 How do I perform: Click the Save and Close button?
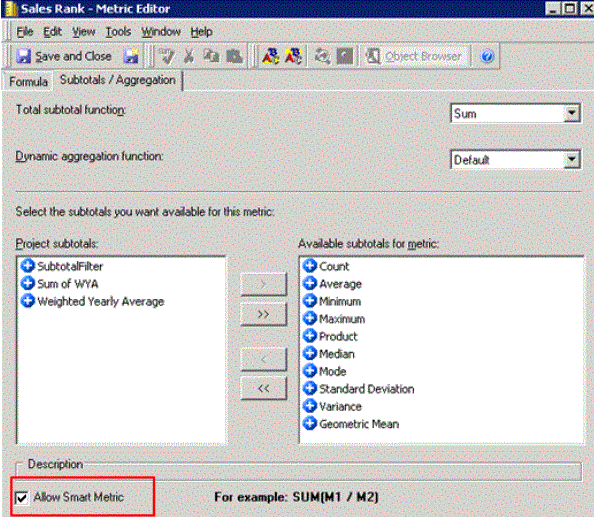64,56
